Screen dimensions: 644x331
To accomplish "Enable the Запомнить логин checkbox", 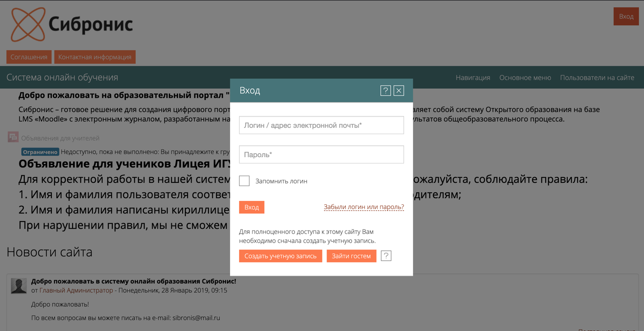I will [244, 181].
